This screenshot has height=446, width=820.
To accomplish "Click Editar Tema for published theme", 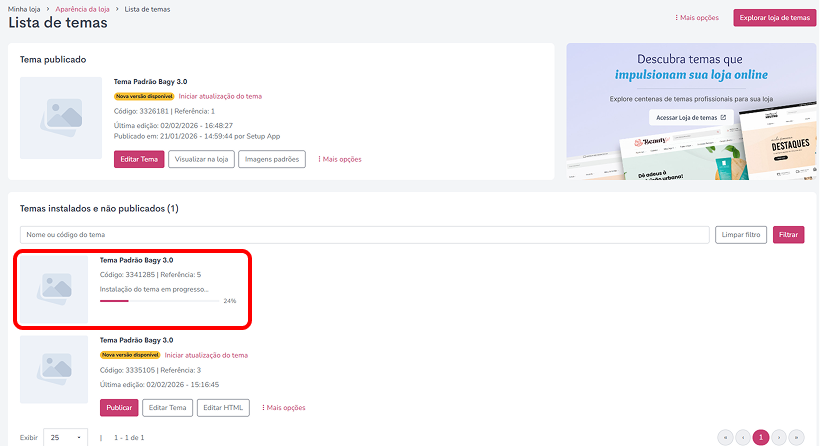I will (x=139, y=159).
